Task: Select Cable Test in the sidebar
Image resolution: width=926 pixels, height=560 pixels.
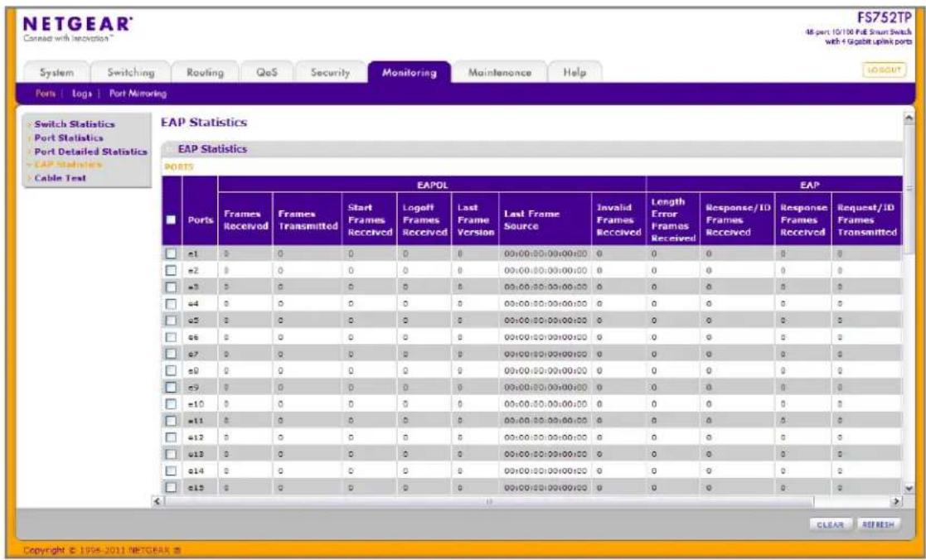Action: coord(61,178)
